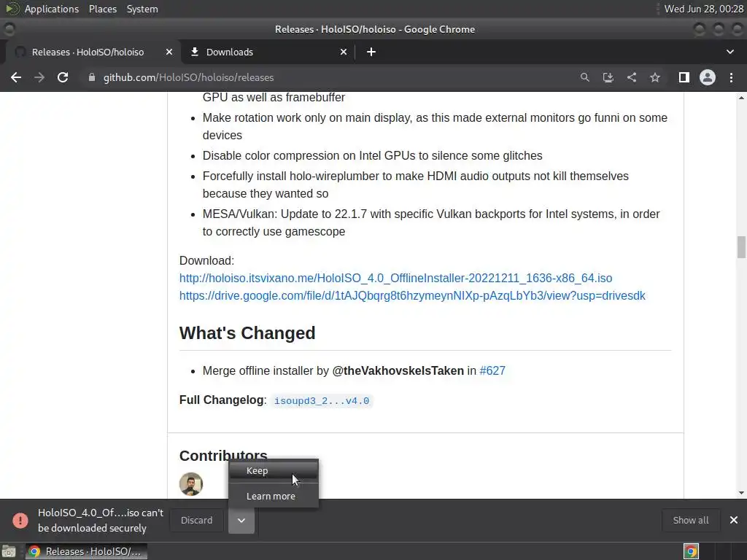Screen dimensions: 747x560
Task: Click the page vertical scrollbar thumb
Action: point(741,247)
